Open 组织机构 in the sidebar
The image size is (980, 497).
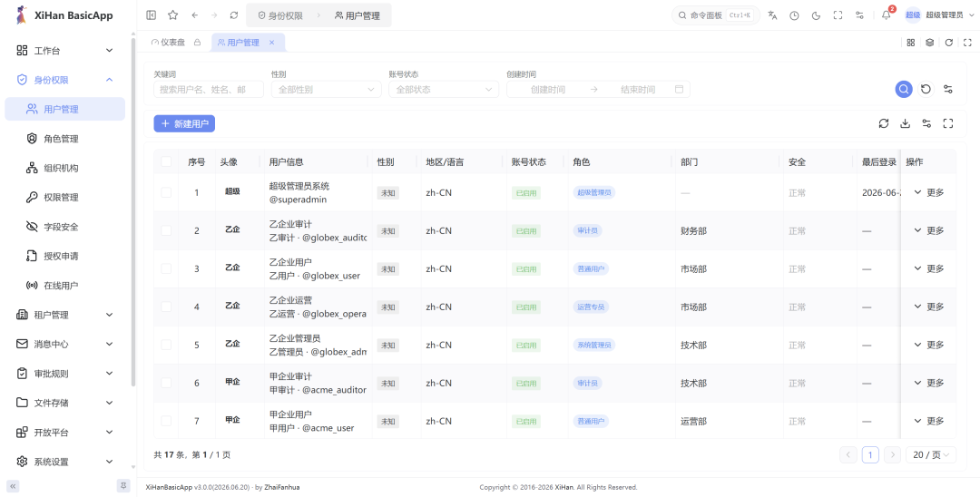65,168
